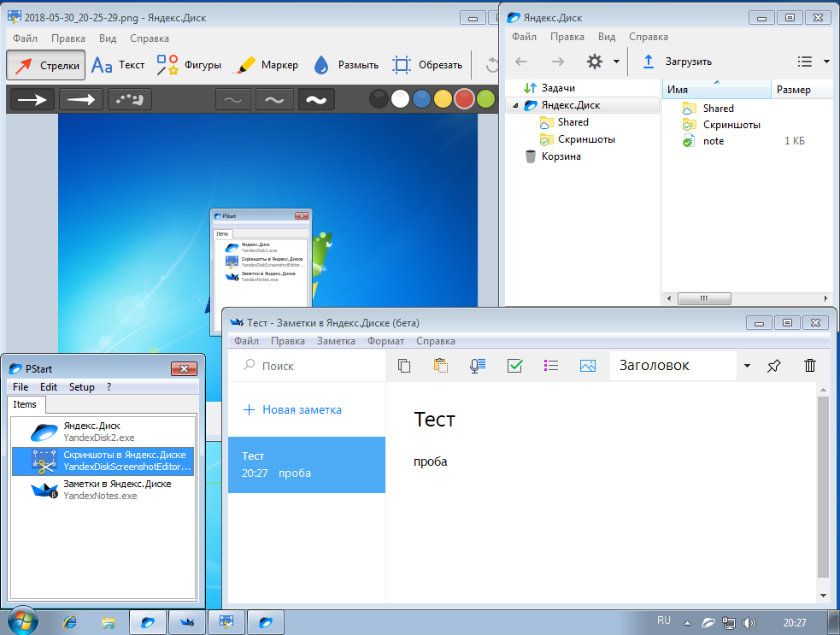Activate the Маркер highlighter tool
The width and height of the screenshot is (840, 635).
(x=267, y=65)
